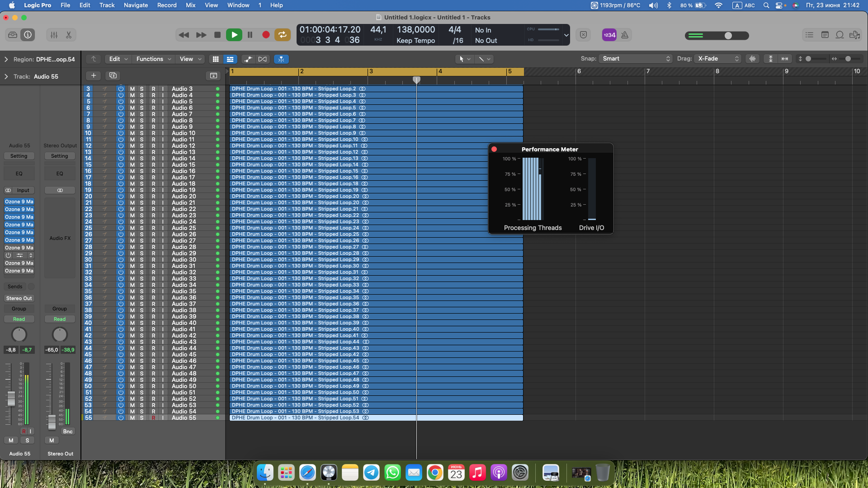Viewport: 868px width, 488px height.
Task: Toggle the Cycle mode button
Action: click(282, 35)
